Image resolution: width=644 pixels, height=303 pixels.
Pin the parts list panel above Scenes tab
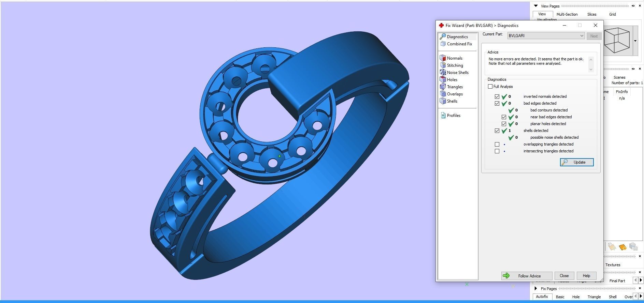pos(633,69)
